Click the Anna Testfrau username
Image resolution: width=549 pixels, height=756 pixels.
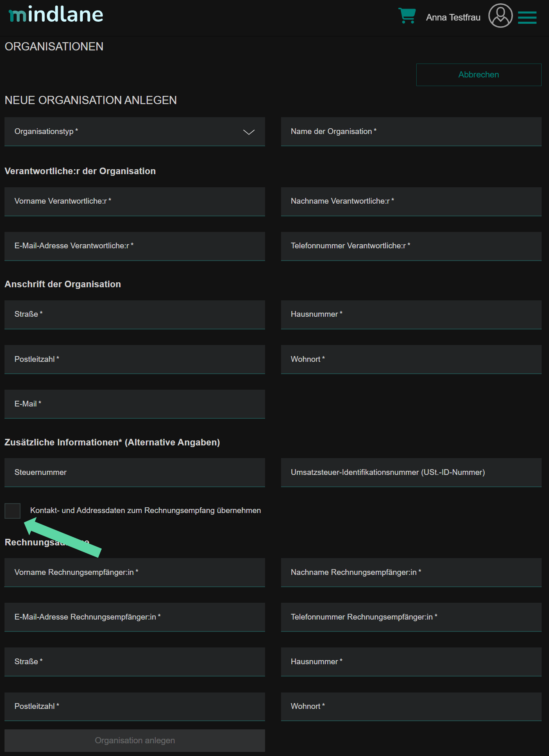[x=453, y=17]
